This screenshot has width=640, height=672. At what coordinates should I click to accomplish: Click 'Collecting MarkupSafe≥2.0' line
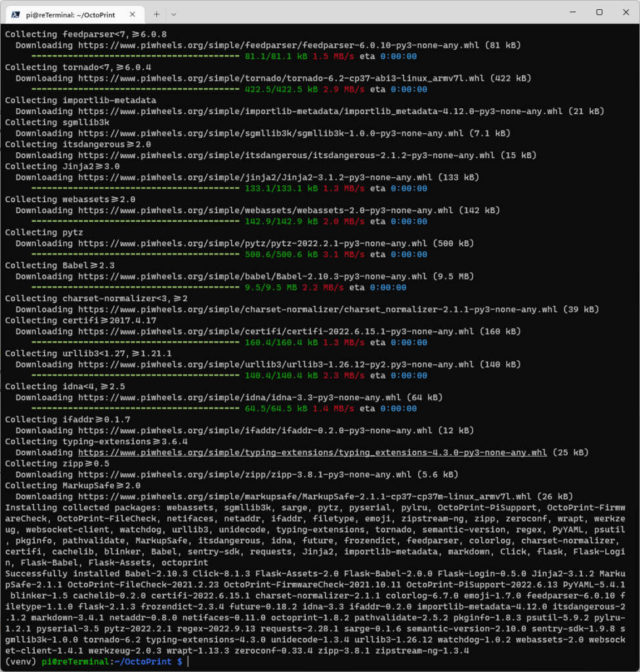[x=73, y=486]
